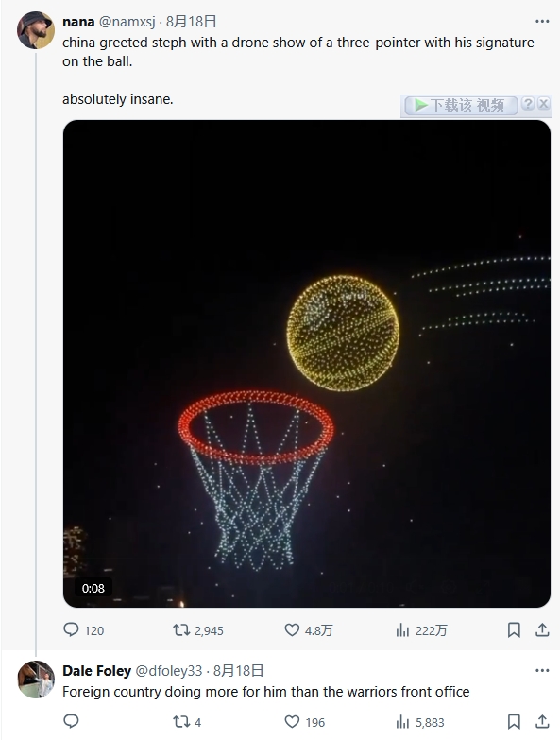The image size is (560, 740).
Task: Open Dale Foley's reply date 8月18日 link
Action: pyautogui.click(x=238, y=671)
